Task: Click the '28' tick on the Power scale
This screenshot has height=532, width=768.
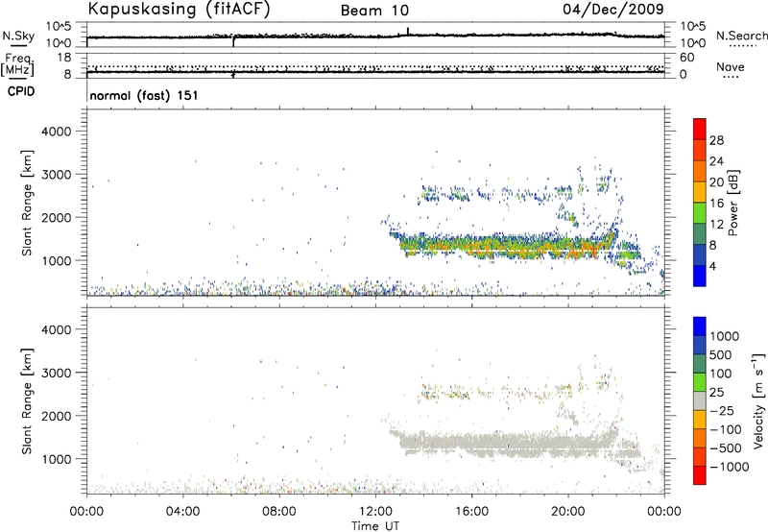Action: pos(716,140)
